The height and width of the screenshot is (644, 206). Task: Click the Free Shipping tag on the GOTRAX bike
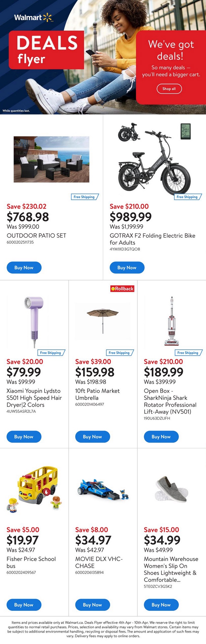tap(188, 197)
